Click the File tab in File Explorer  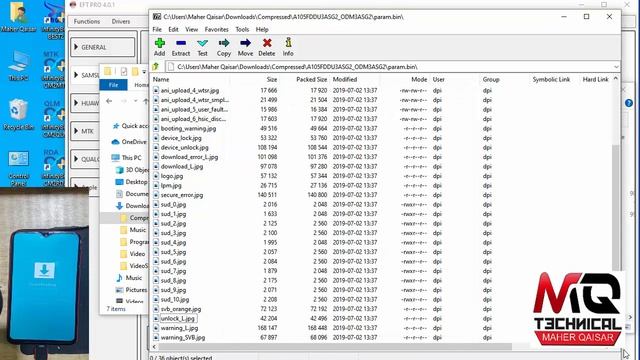(x=113, y=84)
